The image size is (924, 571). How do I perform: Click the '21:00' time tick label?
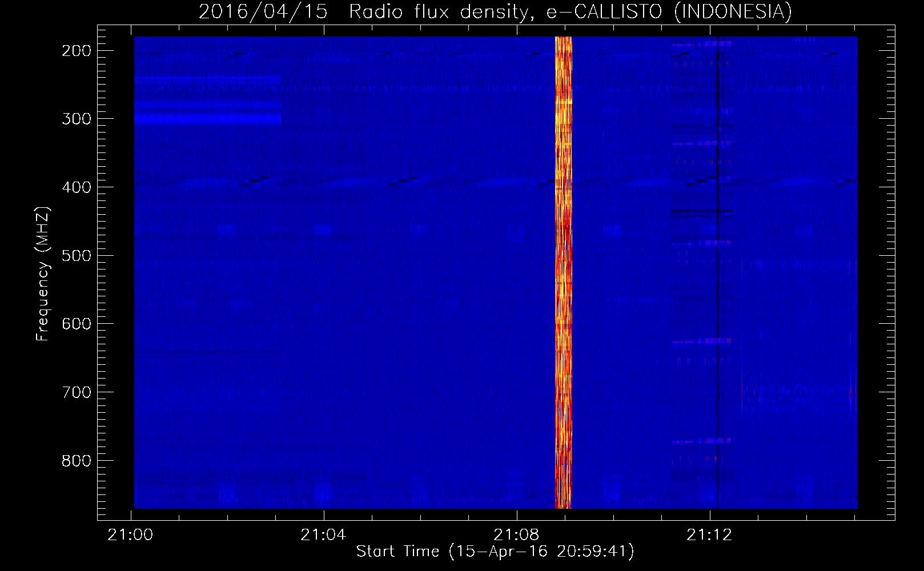[131, 535]
